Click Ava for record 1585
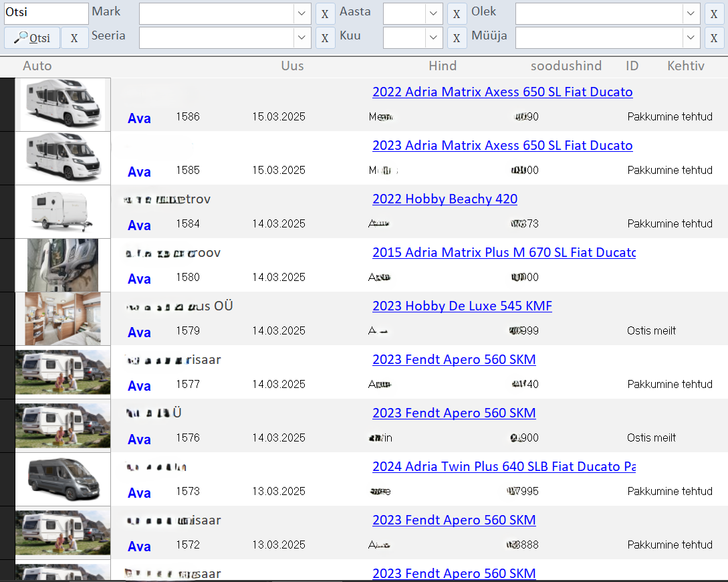This screenshot has width=728, height=582. [x=139, y=172]
